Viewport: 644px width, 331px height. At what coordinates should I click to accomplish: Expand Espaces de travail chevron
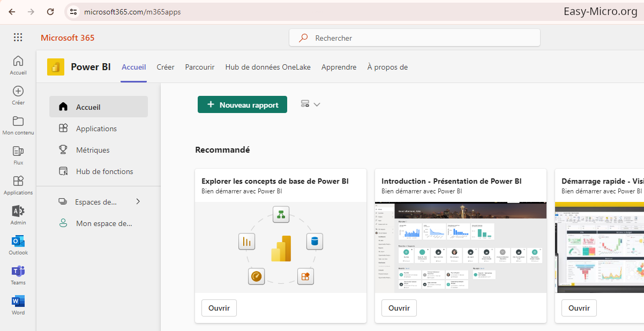138,201
